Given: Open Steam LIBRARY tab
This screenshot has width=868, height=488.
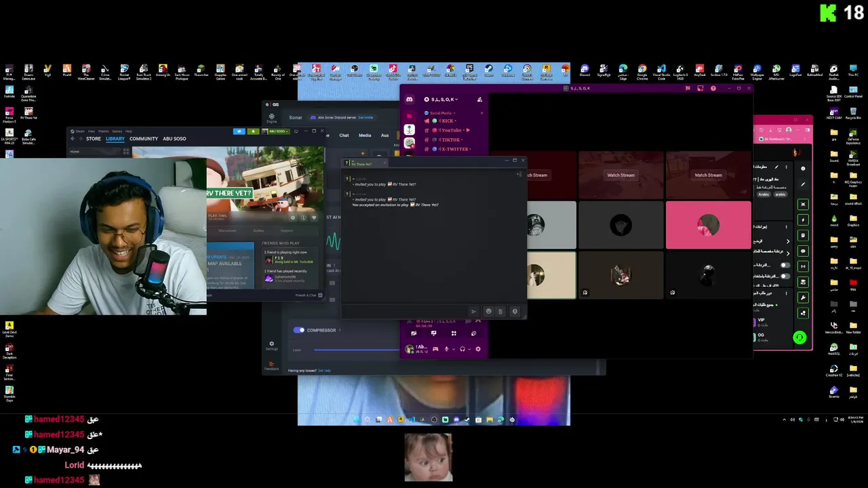Looking at the screenshot, I should pos(115,138).
